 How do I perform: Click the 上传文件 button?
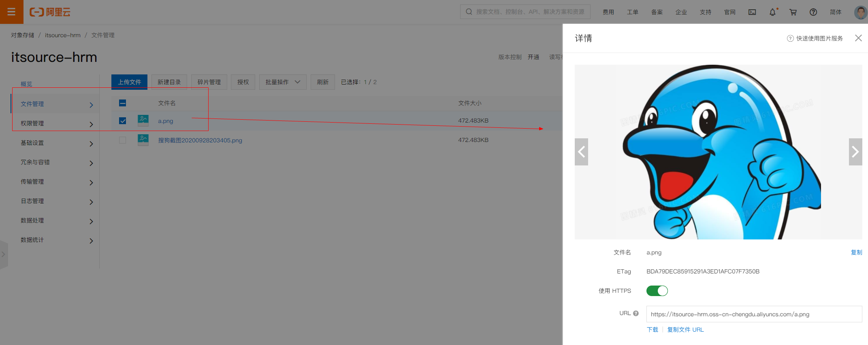pos(129,82)
